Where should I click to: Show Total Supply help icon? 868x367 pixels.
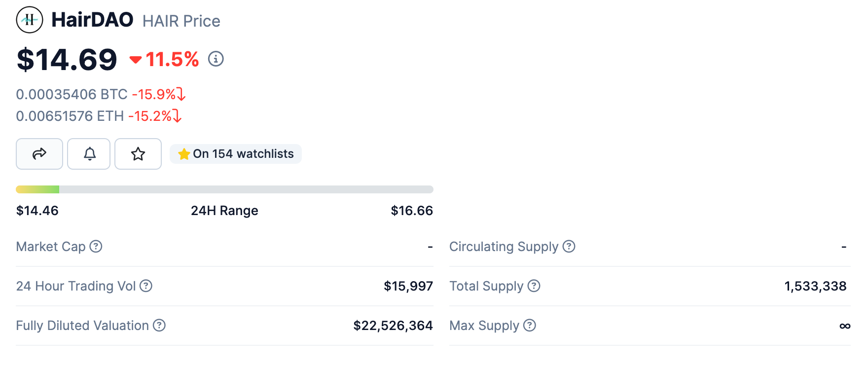click(x=534, y=286)
